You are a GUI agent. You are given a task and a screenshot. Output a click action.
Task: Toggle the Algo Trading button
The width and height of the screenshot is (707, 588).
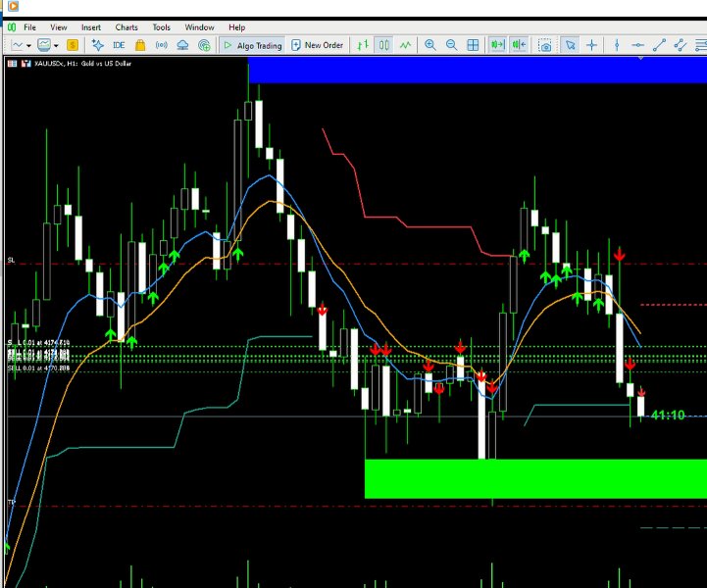253,45
